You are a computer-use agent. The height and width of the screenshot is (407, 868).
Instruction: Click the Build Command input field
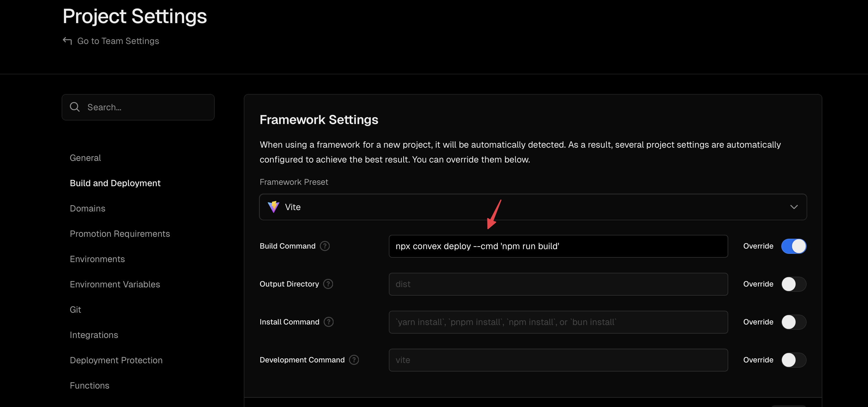(558, 246)
